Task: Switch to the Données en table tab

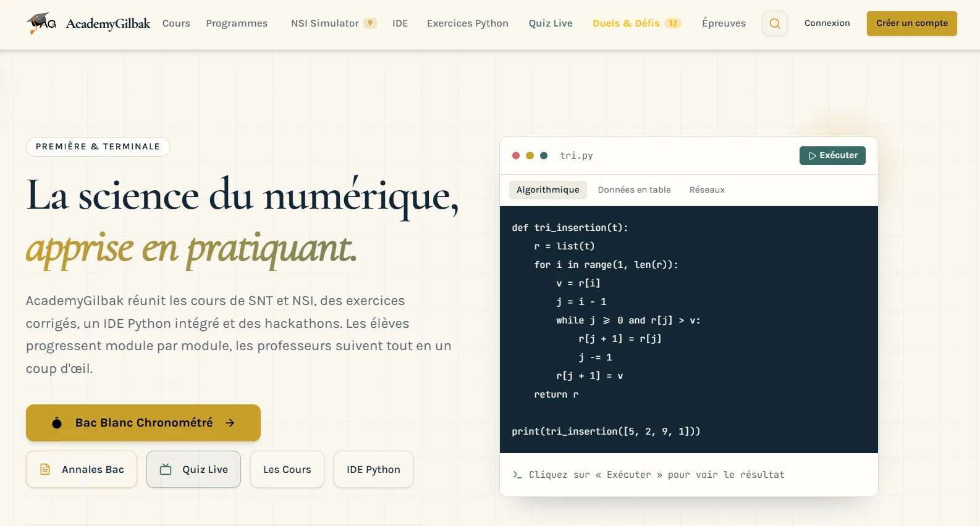Action: tap(634, 190)
